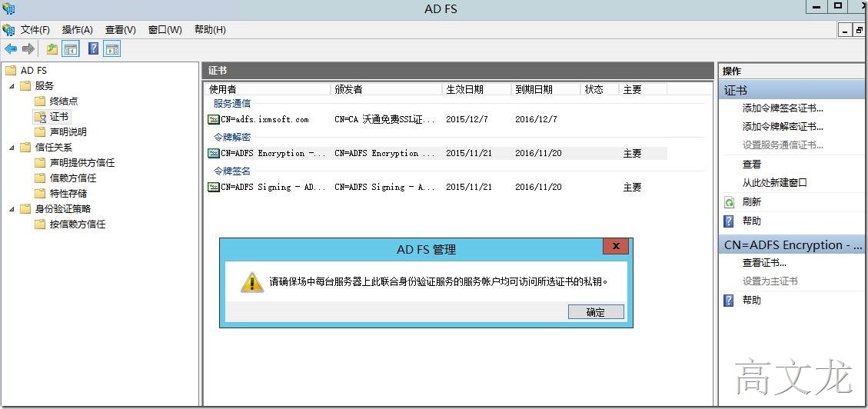This screenshot has height=409, width=868.
Task: Click the 特性存储 folder icon
Action: pyautogui.click(x=40, y=193)
